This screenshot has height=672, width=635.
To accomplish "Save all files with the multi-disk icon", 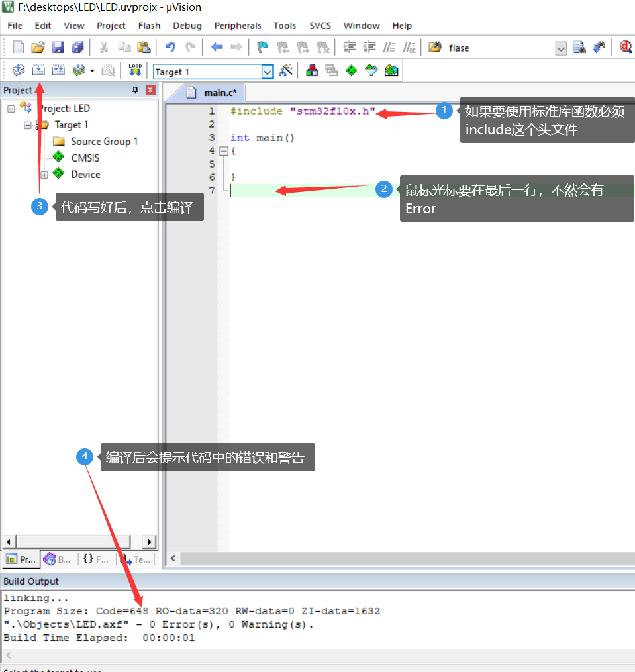I will coord(77,47).
